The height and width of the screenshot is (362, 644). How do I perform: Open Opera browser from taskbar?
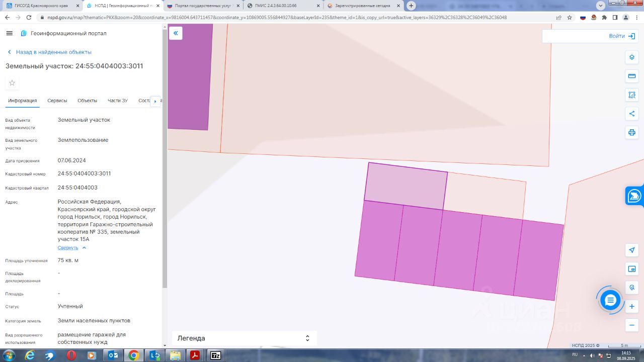pos(71,355)
